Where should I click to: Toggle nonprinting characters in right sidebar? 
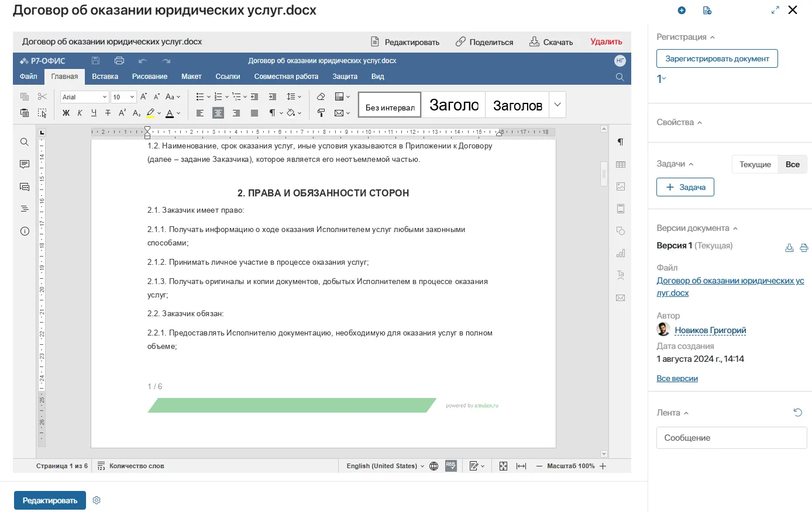(x=621, y=142)
